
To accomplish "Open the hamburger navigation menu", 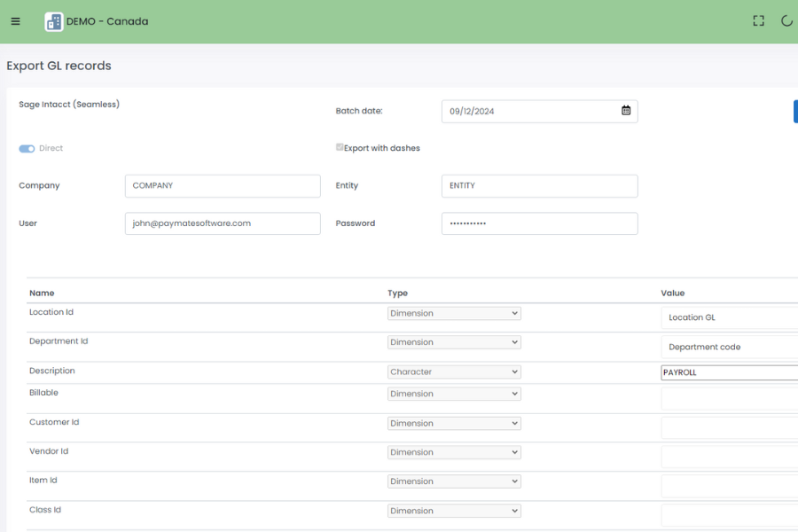I will [x=15, y=21].
